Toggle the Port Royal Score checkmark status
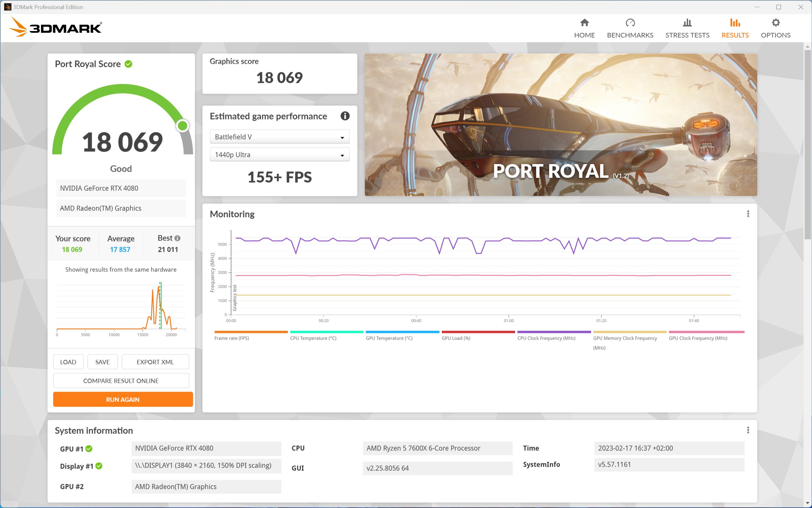812x508 pixels. coord(130,64)
